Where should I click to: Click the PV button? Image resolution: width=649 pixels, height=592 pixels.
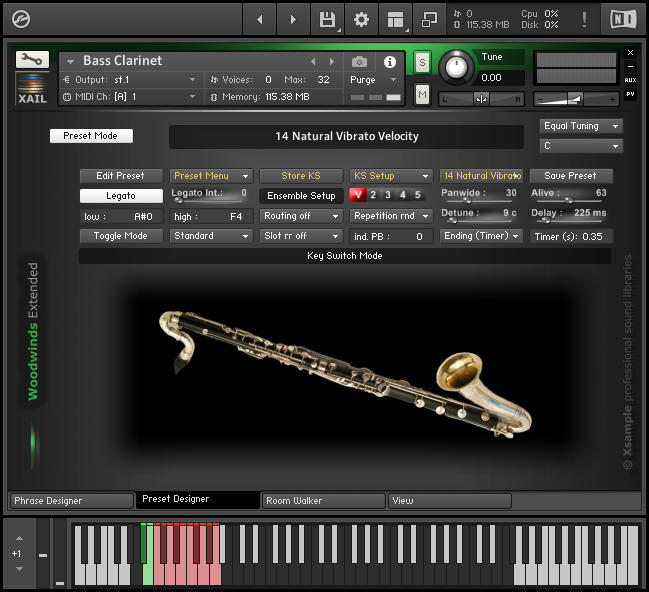(630, 94)
